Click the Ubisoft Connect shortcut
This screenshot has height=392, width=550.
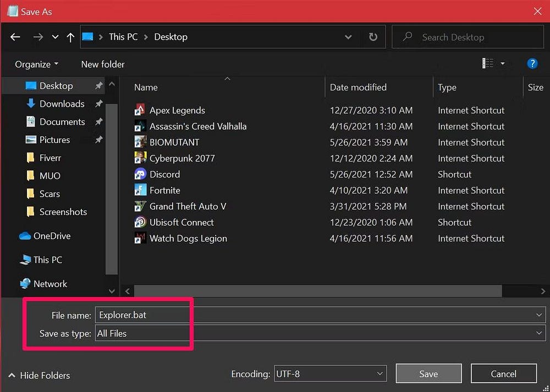tap(182, 222)
